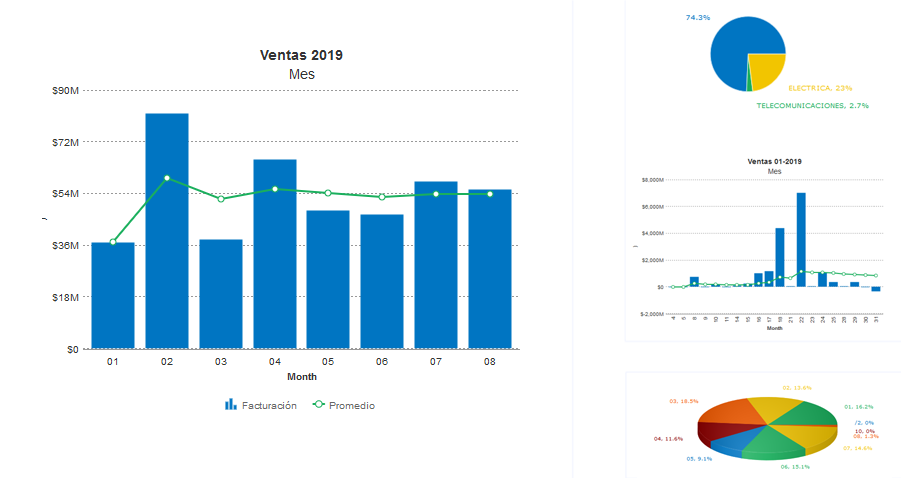Click the 'TELECOMUNICACIONES, 2.7%' pie label
Screen dimensions: 901x478
(813, 106)
